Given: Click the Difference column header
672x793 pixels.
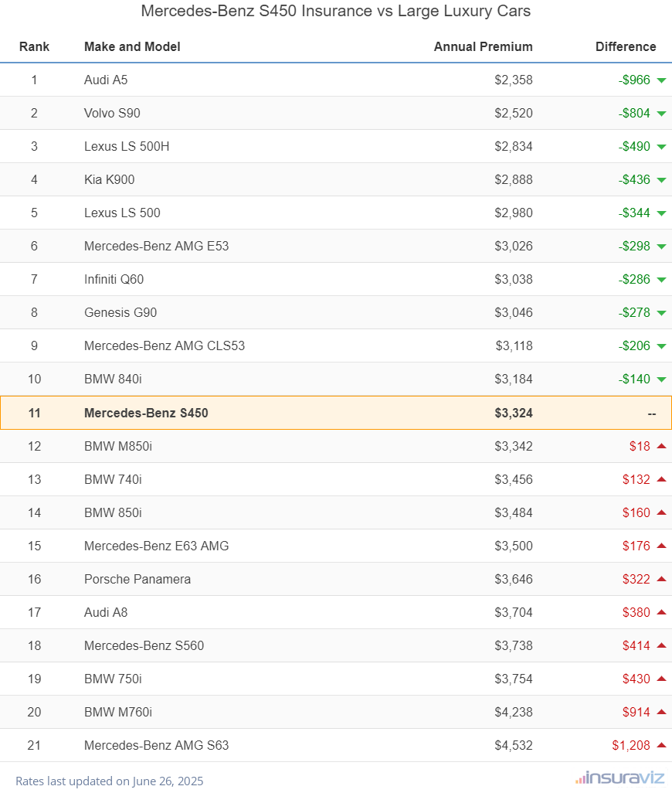Looking at the screenshot, I should pyautogui.click(x=626, y=46).
